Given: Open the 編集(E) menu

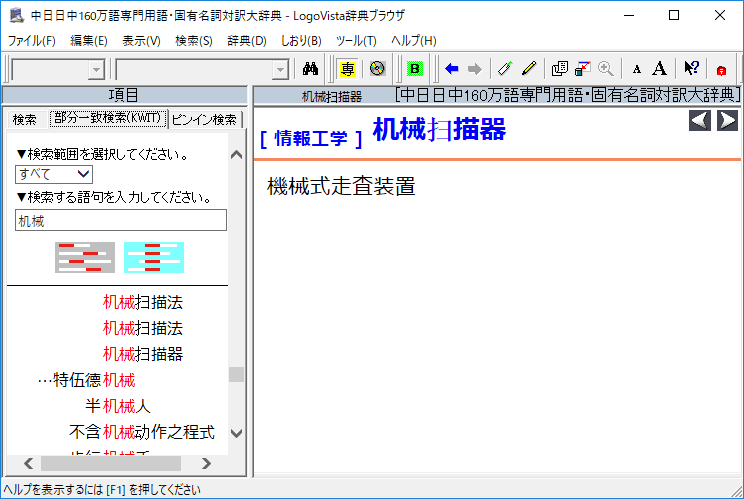Looking at the screenshot, I should [89, 41].
